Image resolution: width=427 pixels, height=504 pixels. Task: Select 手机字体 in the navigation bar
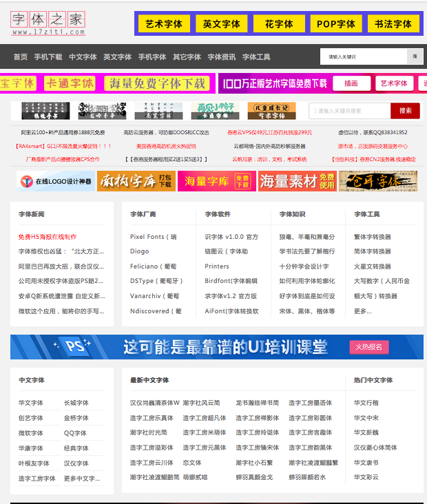[152, 57]
